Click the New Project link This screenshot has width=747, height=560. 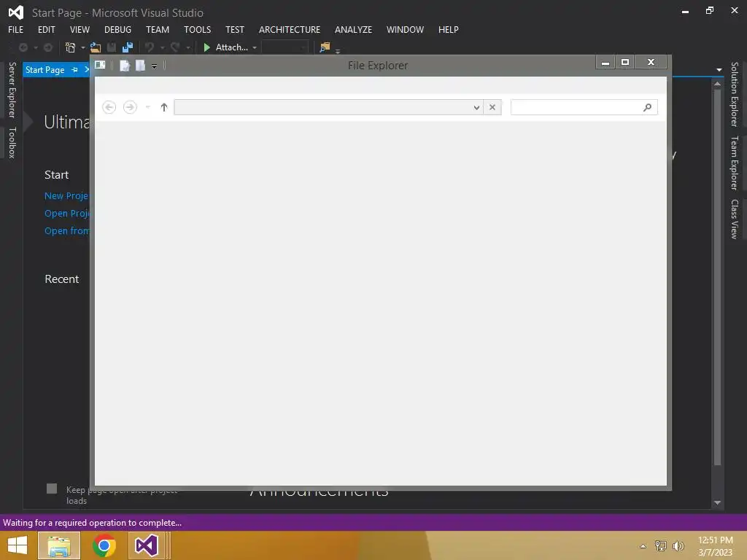tap(66, 195)
